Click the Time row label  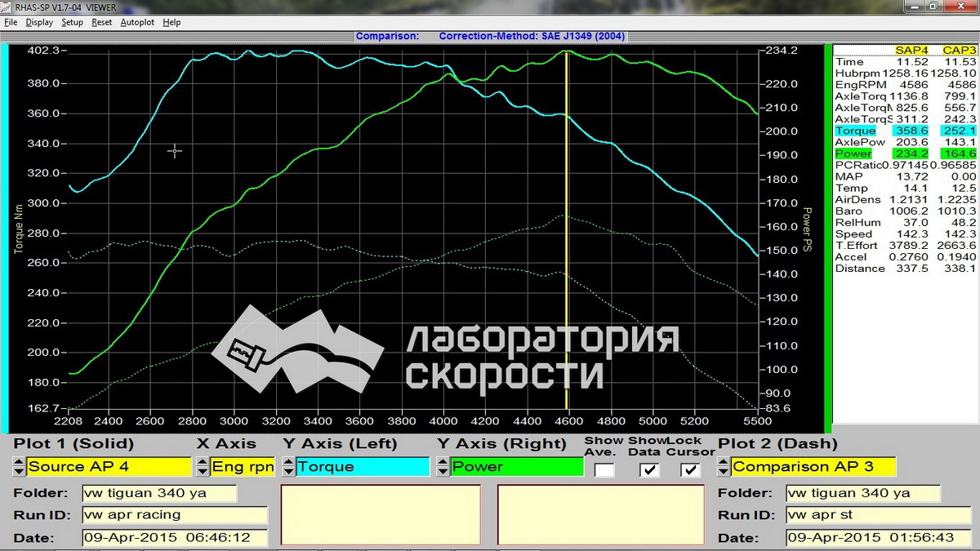(x=849, y=62)
